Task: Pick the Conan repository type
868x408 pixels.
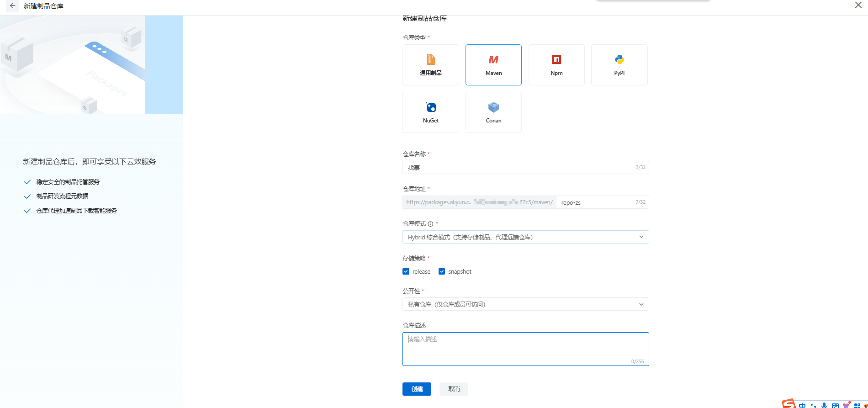Action: click(x=493, y=112)
